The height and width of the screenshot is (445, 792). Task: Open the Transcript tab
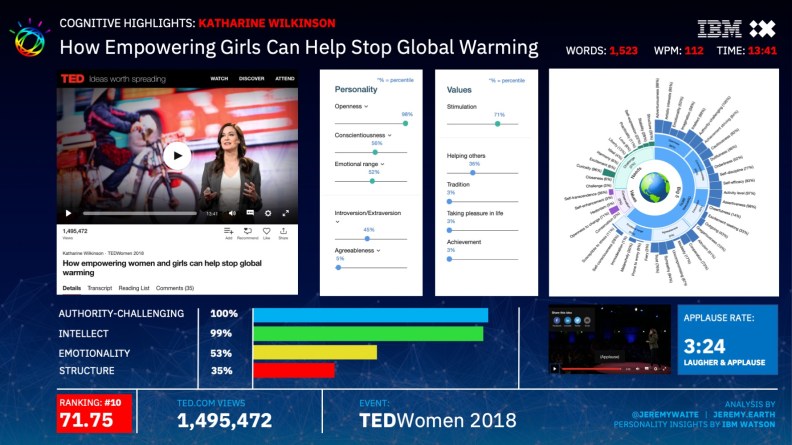(99, 288)
